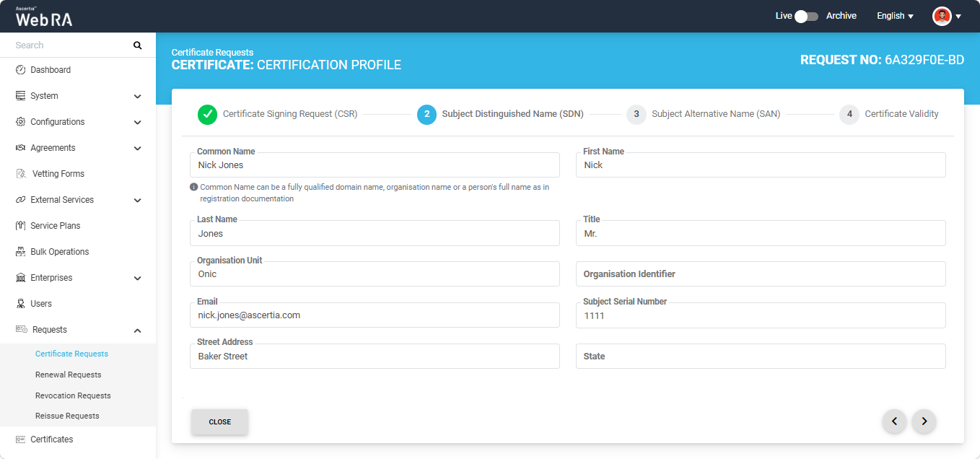Screen dimensions: 980x459
Task: Click the WebRA logo
Action: 44,17
